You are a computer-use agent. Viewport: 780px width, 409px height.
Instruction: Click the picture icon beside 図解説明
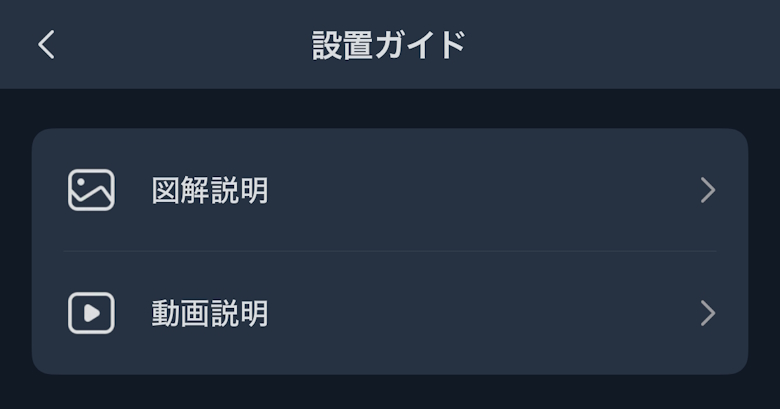[x=91, y=190]
